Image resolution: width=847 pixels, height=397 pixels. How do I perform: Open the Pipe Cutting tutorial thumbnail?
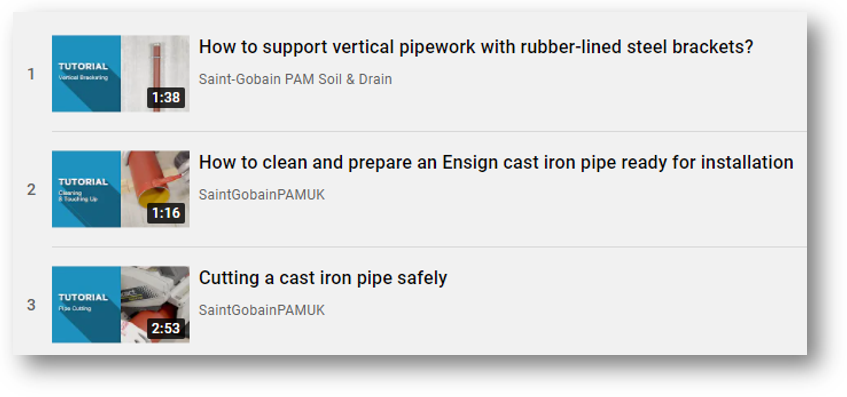tap(120, 304)
